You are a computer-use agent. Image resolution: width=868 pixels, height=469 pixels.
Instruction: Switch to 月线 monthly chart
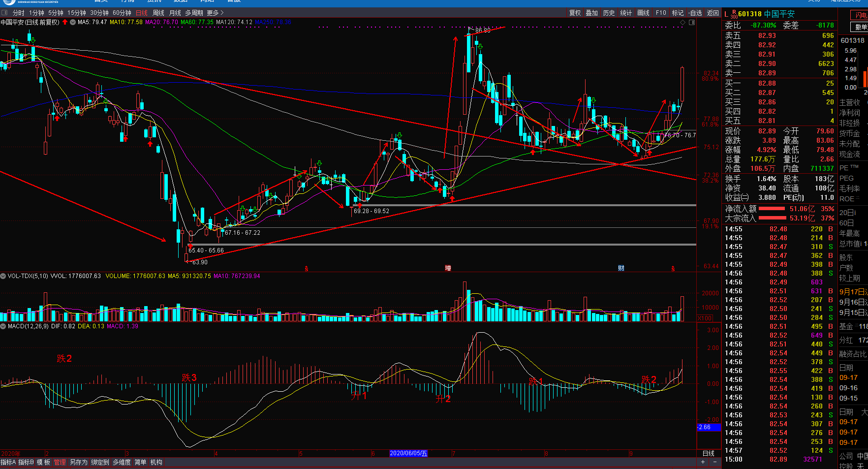coord(175,13)
